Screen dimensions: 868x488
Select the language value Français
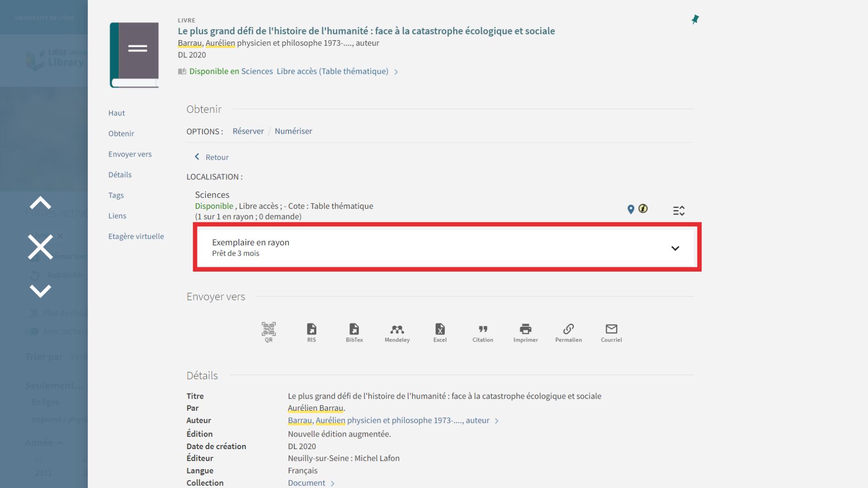click(302, 470)
